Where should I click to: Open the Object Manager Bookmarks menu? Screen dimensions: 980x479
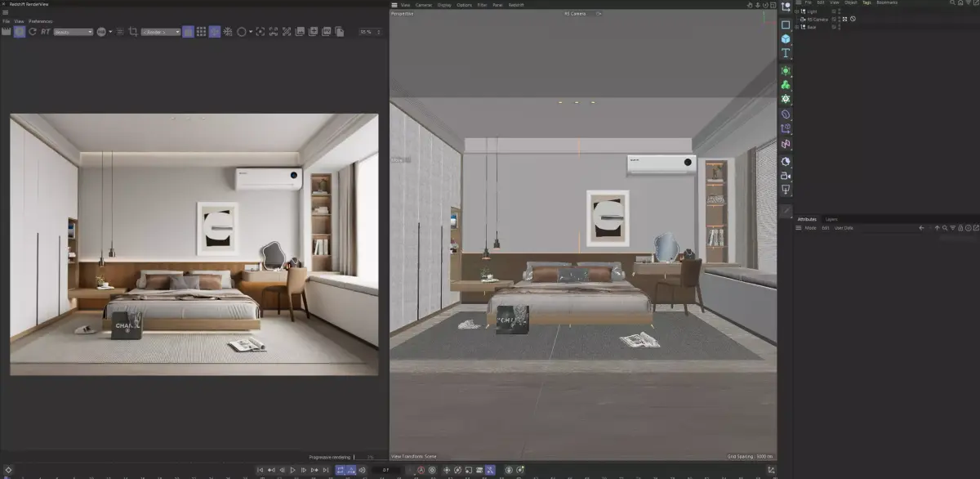coord(887,2)
